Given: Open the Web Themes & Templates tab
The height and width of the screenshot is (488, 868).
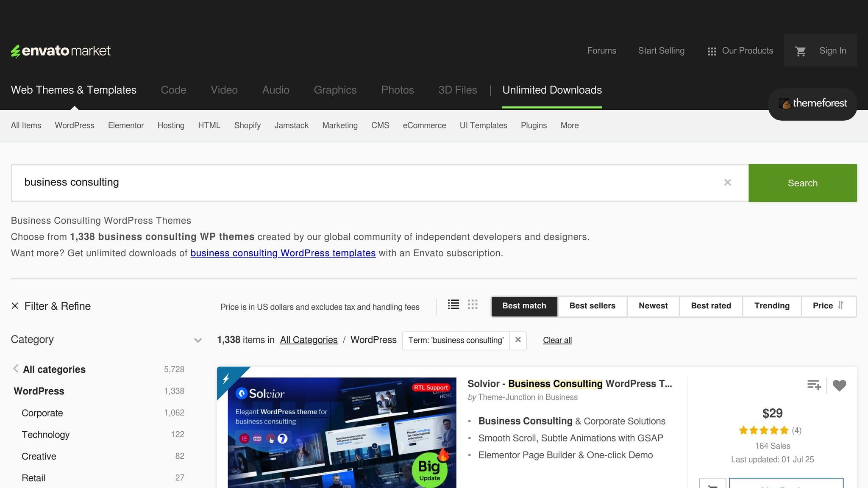Looking at the screenshot, I should [74, 90].
